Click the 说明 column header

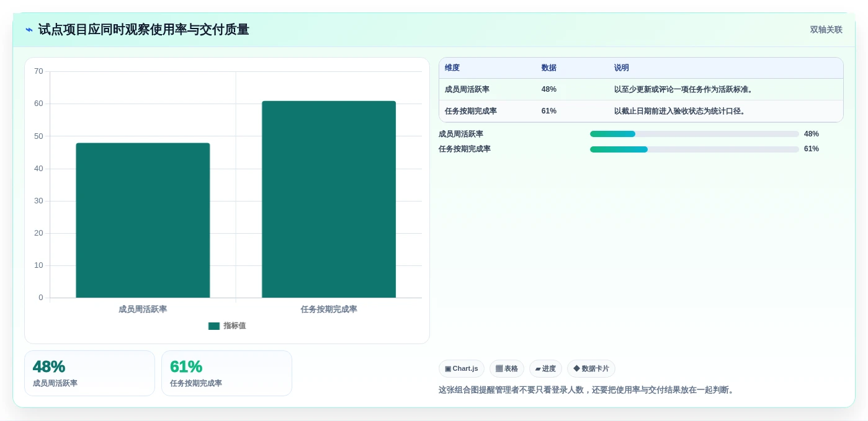click(622, 68)
